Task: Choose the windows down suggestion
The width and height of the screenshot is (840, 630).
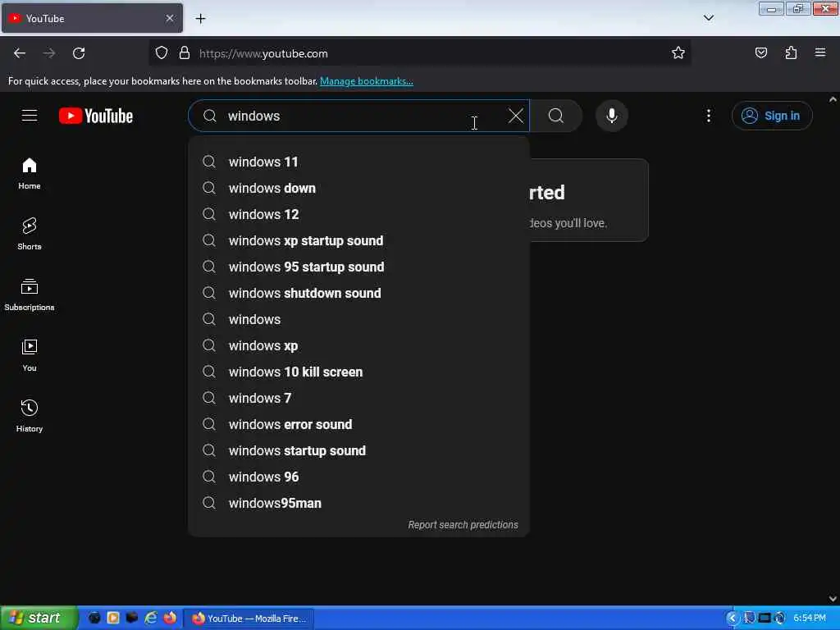Action: point(358,188)
